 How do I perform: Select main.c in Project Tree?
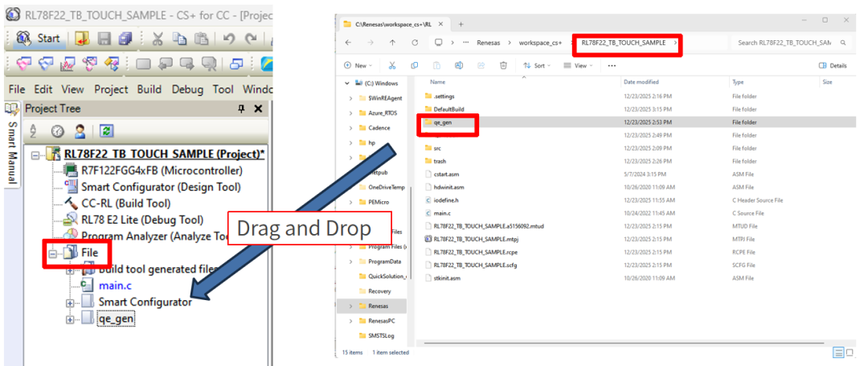coord(115,286)
